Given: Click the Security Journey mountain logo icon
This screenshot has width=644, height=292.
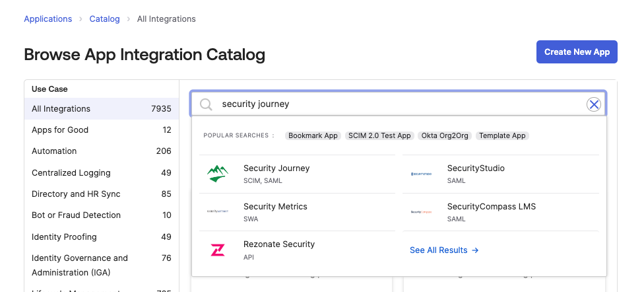Looking at the screenshot, I should coord(217,174).
